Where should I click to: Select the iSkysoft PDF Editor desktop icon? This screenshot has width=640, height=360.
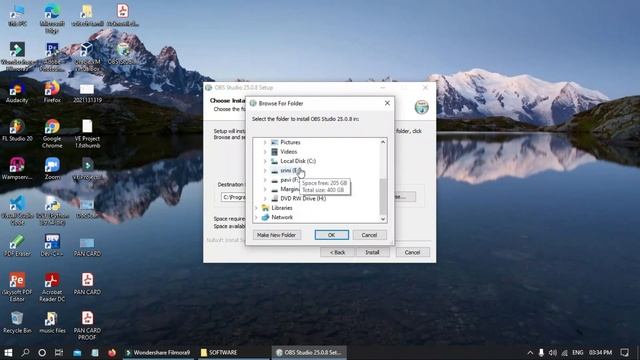(17, 287)
